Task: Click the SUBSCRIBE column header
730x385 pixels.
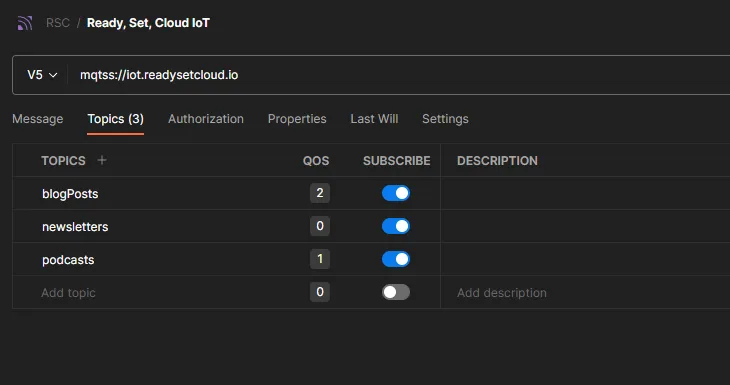Action: pyautogui.click(x=397, y=161)
